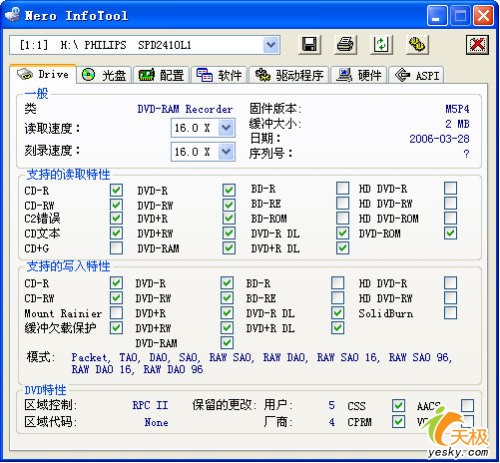500x463 pixels.
Task: Toggle BD-RE checkbox under write features
Action: tap(338, 298)
